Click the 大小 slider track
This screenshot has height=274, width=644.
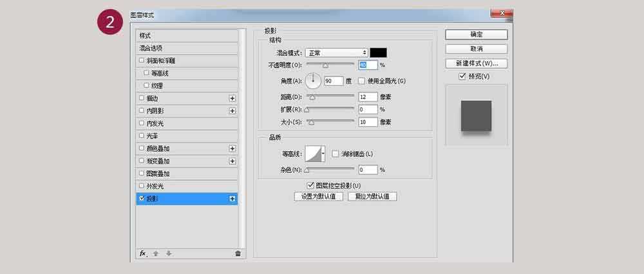pos(330,120)
